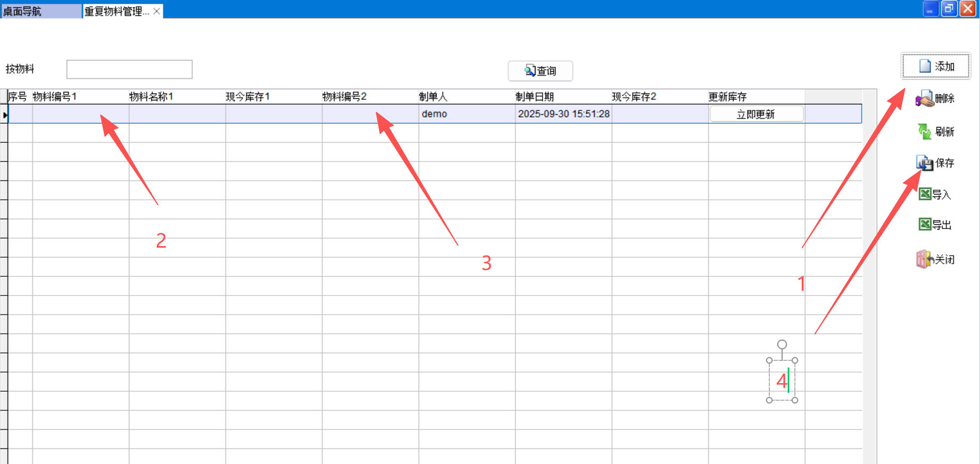Close the 重复物料管理 tab
Viewport: 980px width, 464px height.
pos(157,11)
